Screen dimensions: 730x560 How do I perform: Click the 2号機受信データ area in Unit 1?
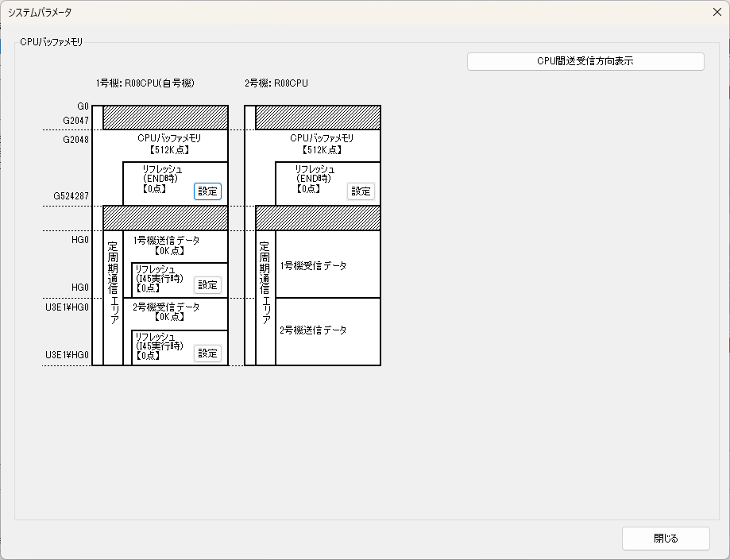(x=167, y=311)
